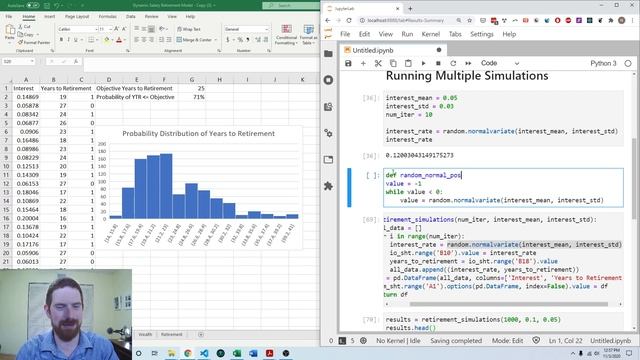The image size is (640, 360).
Task: Add a new sheet with plus button
Action: tap(201, 334)
